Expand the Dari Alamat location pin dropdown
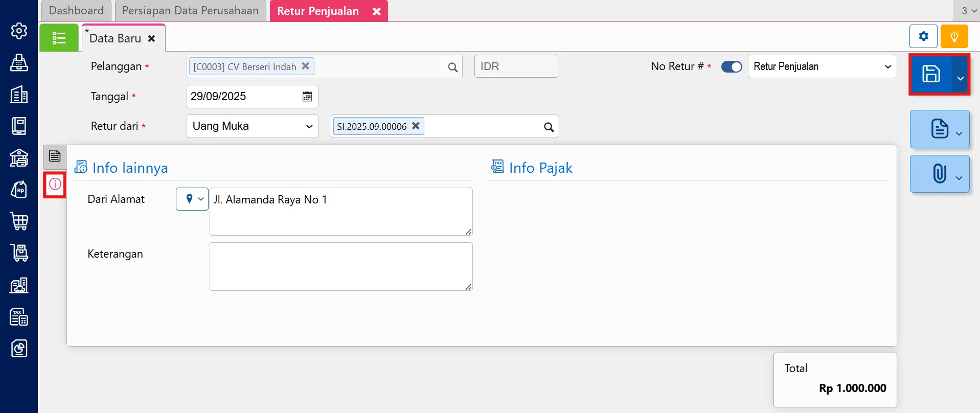The height and width of the screenshot is (413, 980). [x=192, y=199]
